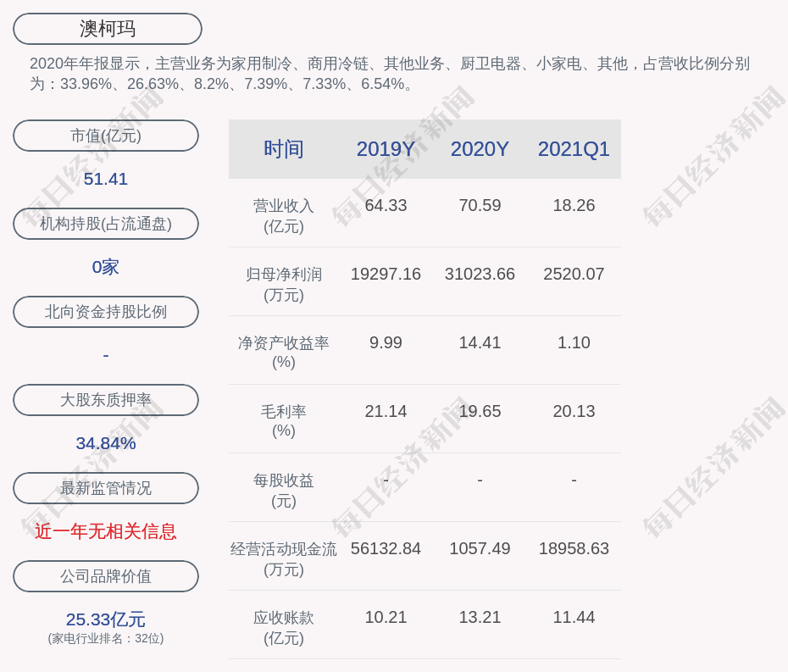The height and width of the screenshot is (672, 788).
Task: Click the 机构持股(占流通盘) pill
Action: coord(106,224)
